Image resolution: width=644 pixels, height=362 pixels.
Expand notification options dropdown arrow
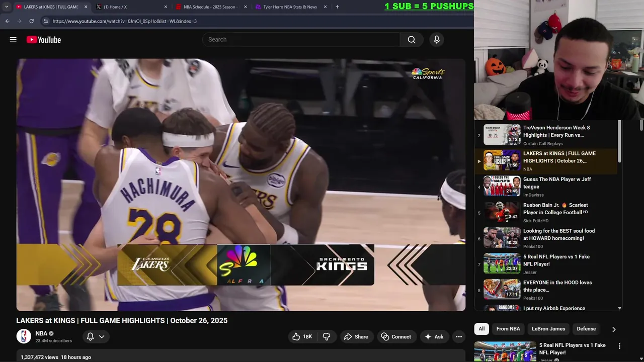pos(102,337)
